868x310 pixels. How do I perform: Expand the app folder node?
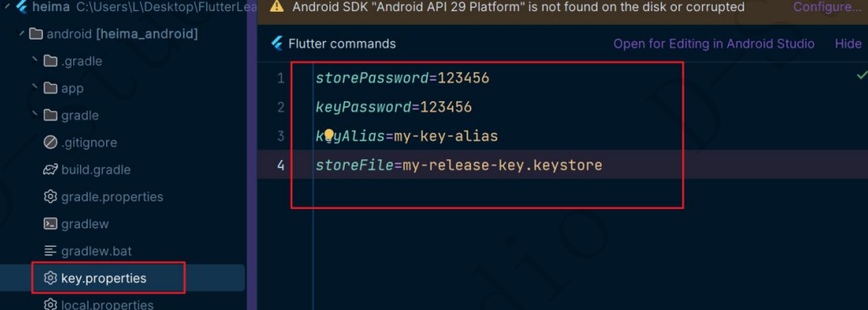35,88
